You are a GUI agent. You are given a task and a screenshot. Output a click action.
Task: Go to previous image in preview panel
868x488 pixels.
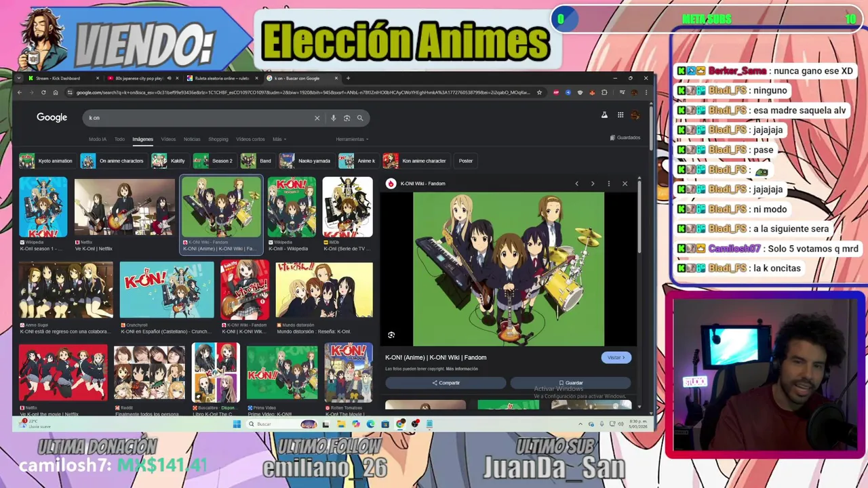click(x=576, y=184)
